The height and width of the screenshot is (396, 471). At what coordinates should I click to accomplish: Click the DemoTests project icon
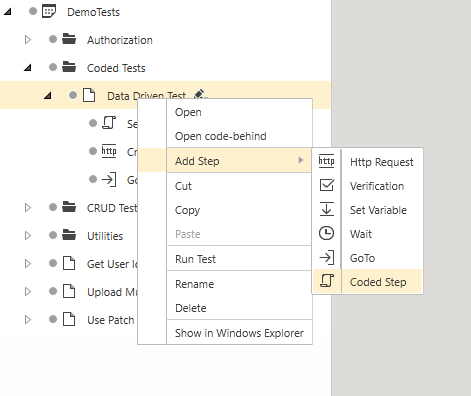pyautogui.click(x=49, y=11)
